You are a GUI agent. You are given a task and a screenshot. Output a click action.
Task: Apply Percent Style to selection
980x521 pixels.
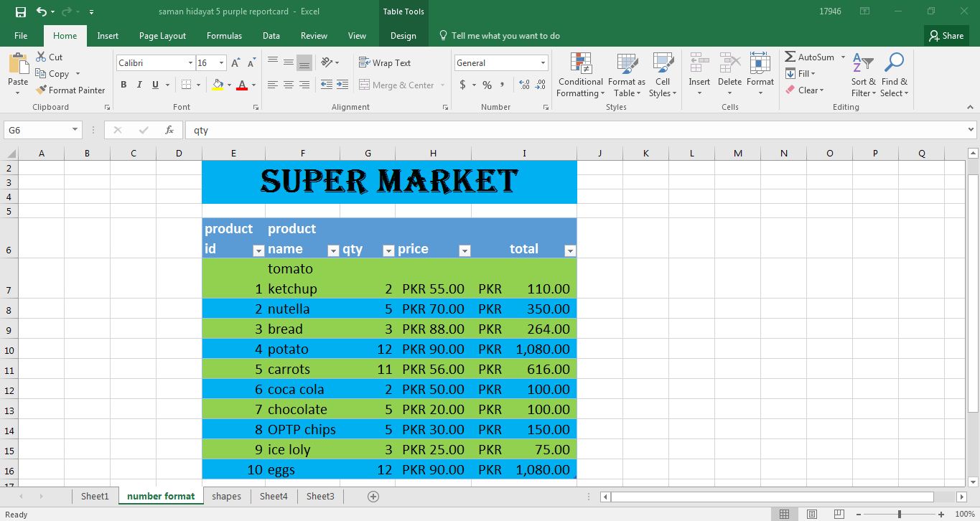pos(485,85)
